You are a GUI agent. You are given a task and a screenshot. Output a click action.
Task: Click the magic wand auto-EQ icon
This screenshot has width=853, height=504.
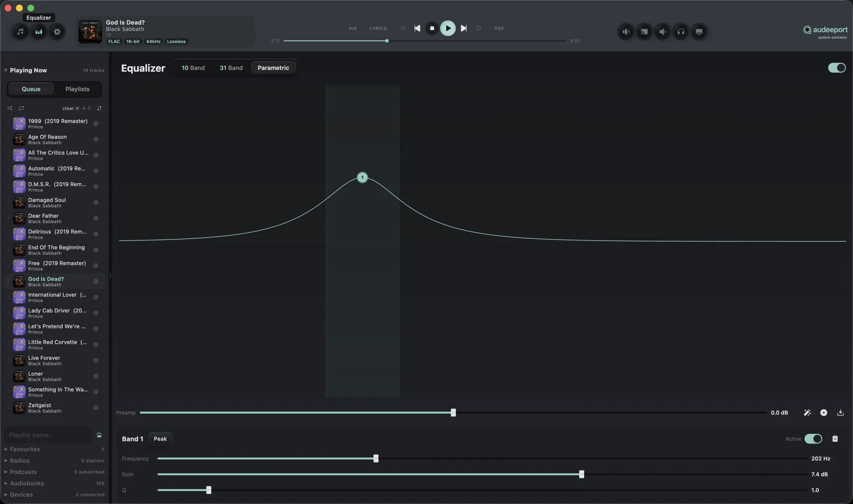click(x=807, y=413)
